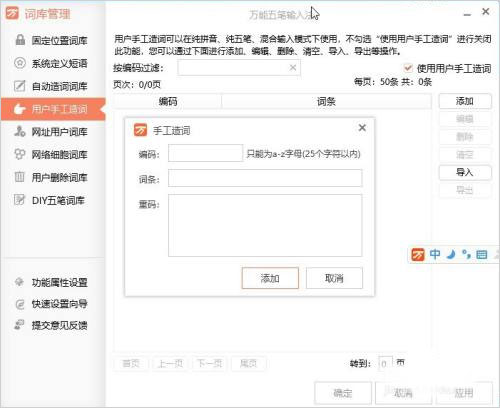Open the soft keyboard icon

[x=482, y=255]
